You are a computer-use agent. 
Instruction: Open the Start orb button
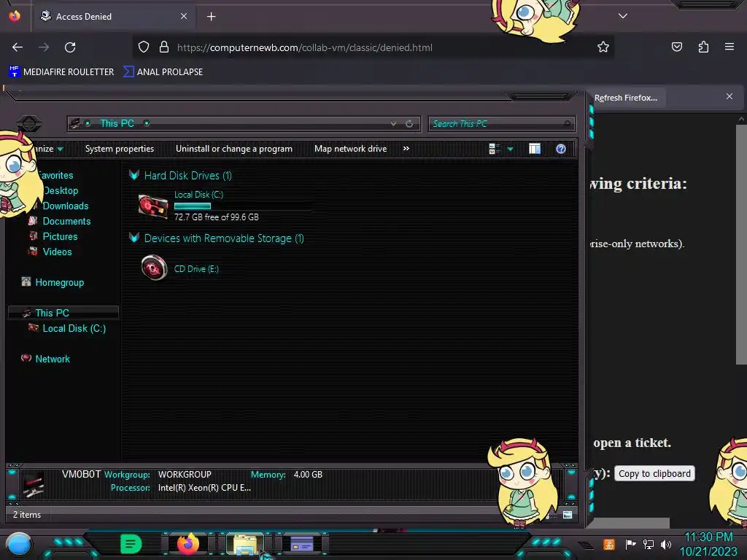tap(18, 545)
